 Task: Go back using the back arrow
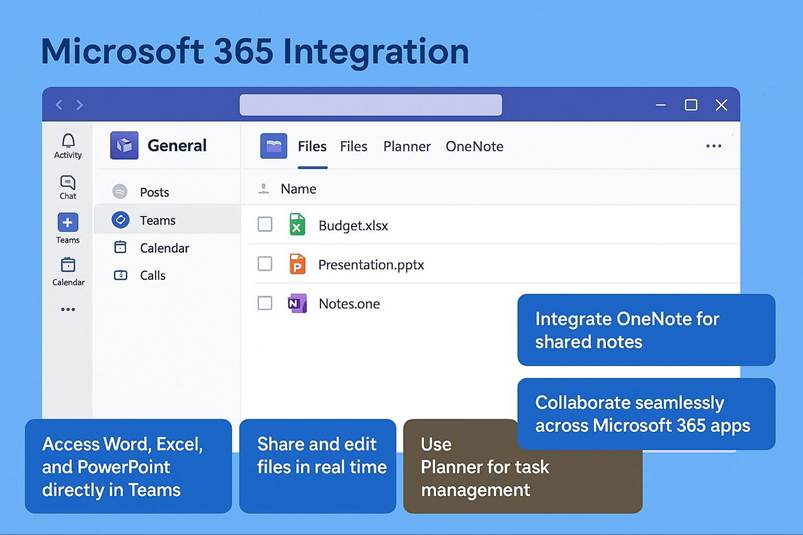(x=59, y=105)
